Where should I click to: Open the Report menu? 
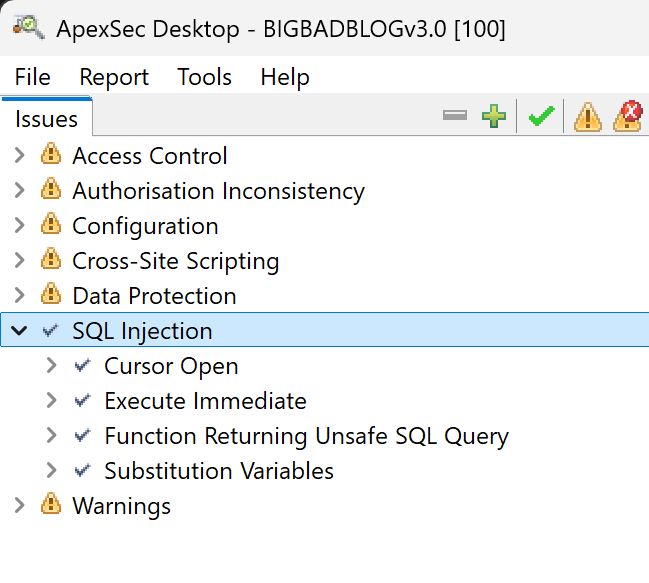(x=114, y=77)
